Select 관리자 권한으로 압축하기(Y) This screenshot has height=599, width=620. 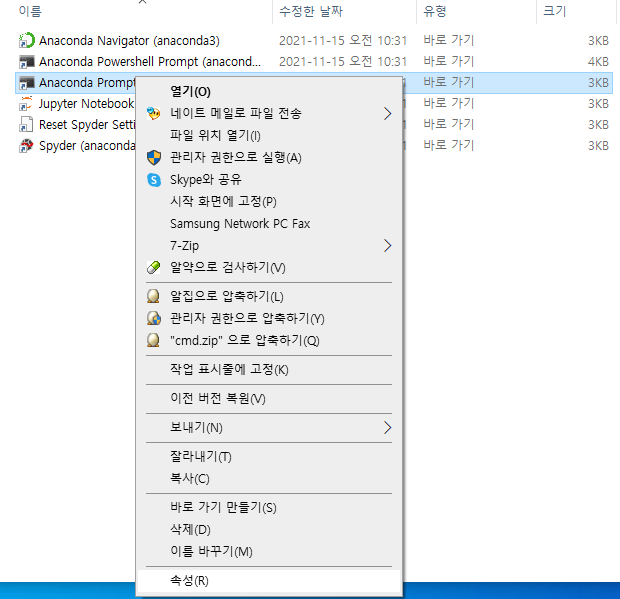(x=269, y=318)
